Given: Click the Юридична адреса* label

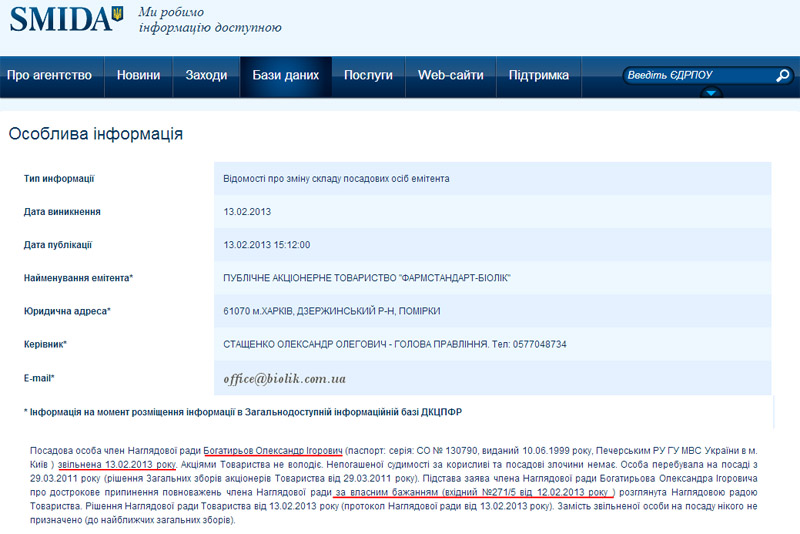Looking at the screenshot, I should [x=67, y=311].
